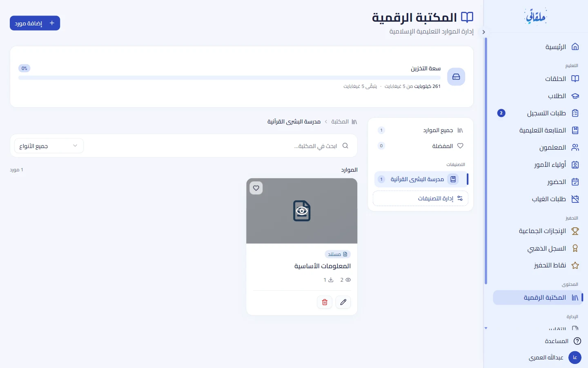Image resolution: width=588 pixels, height=368 pixels.
Task: Click the storage capacity progress bar
Action: (x=229, y=78)
